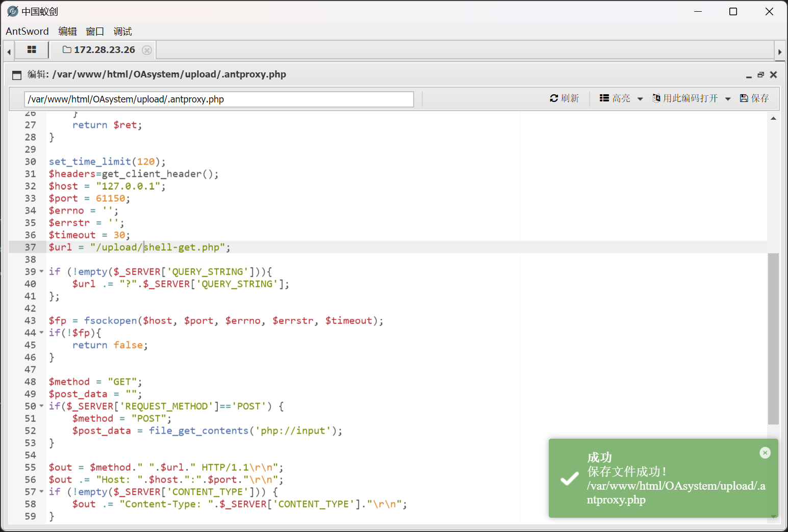788x532 pixels.
Task: Click the 保存 save button
Action: point(754,98)
